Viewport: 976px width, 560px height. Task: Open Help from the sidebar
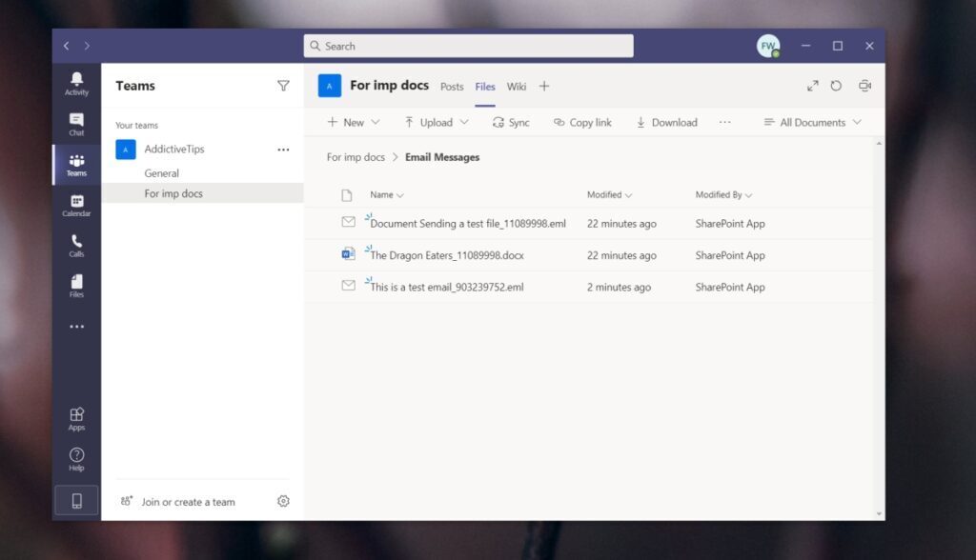click(x=76, y=460)
